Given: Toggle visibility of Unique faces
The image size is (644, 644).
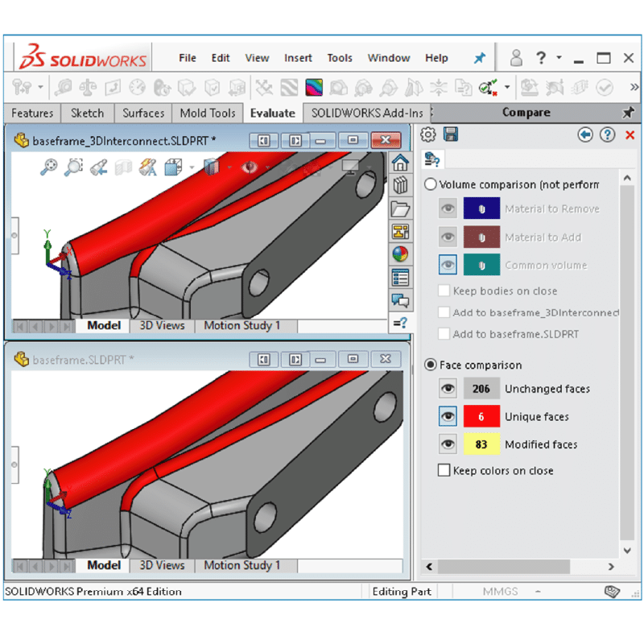Looking at the screenshot, I should pos(448,417).
